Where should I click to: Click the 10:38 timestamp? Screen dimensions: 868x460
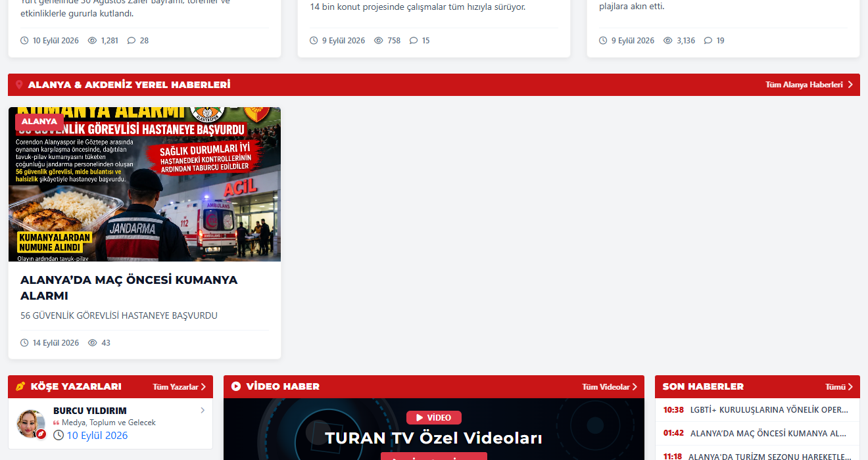(x=673, y=410)
